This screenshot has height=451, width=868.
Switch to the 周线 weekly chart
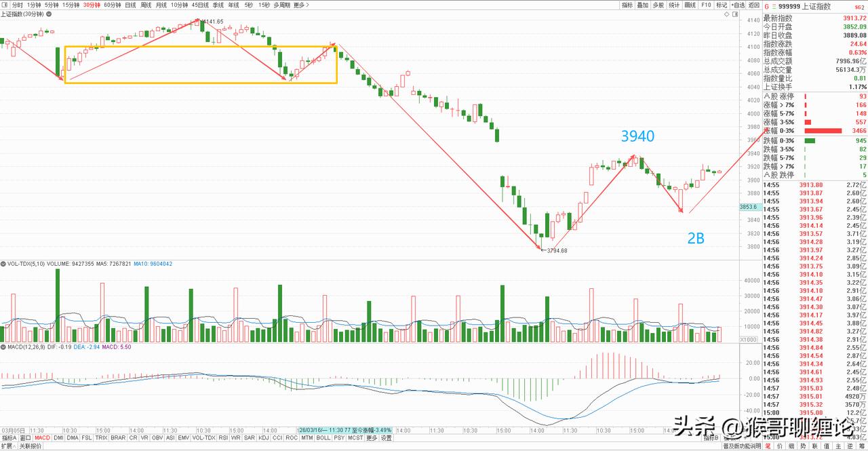[x=146, y=5]
